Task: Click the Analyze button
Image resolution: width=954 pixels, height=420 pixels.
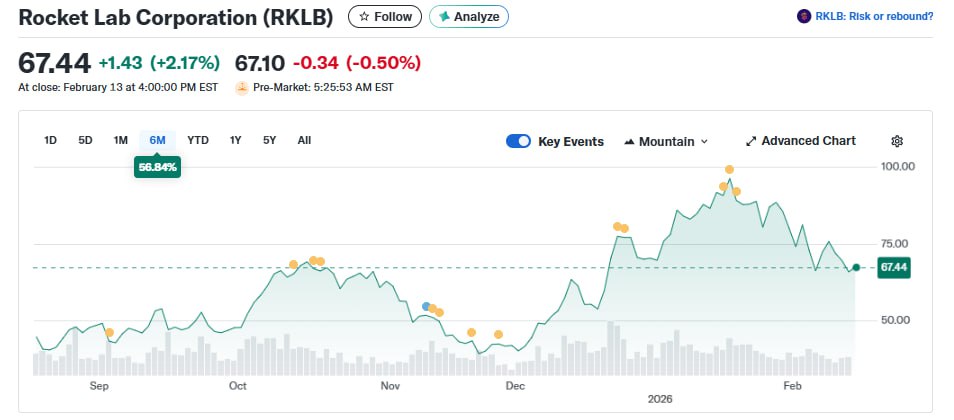Action: coord(469,17)
